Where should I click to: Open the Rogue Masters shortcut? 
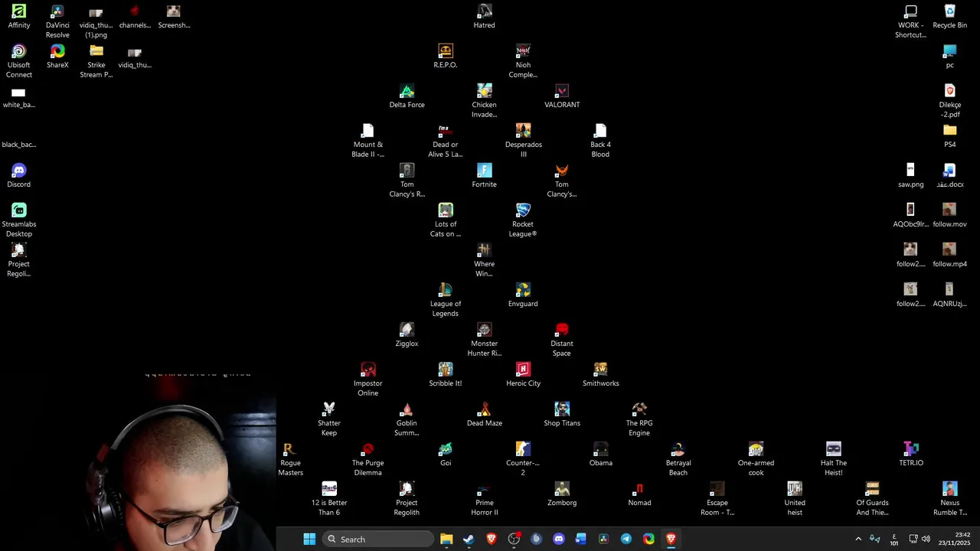[x=290, y=459]
